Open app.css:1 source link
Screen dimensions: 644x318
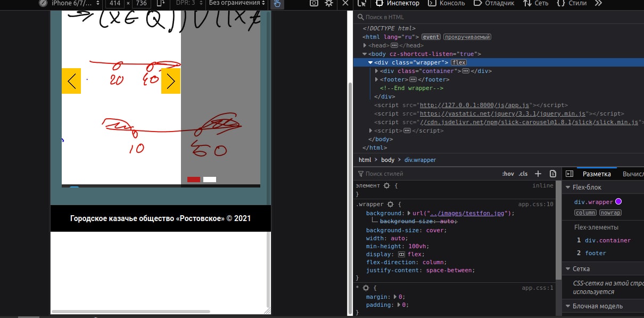[x=538, y=288]
